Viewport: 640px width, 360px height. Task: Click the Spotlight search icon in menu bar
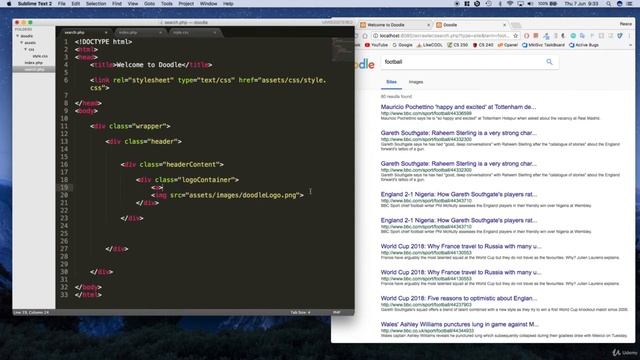[x=609, y=4]
